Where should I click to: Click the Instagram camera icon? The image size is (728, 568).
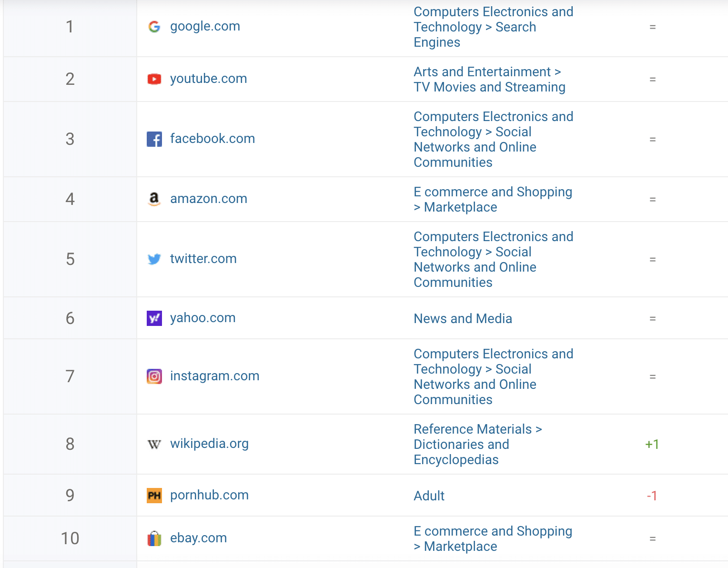(154, 376)
